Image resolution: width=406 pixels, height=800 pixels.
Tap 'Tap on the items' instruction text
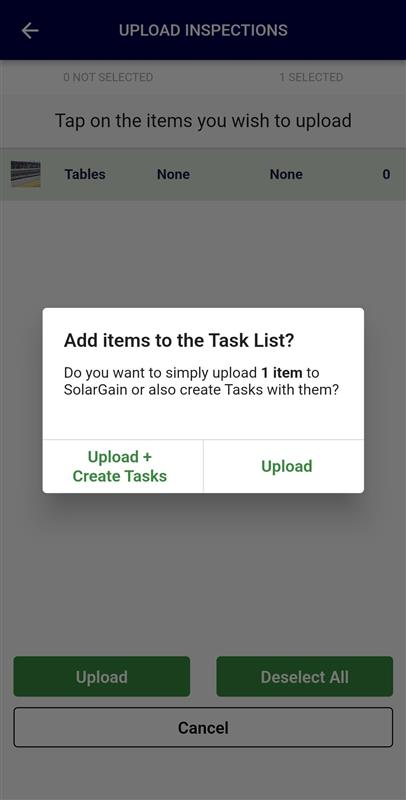pos(203,121)
